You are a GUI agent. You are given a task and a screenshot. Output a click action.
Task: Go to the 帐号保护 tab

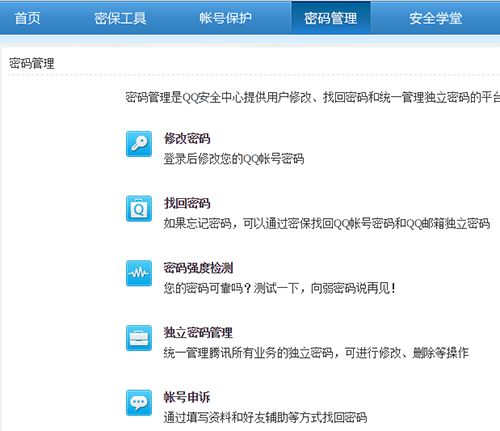225,18
